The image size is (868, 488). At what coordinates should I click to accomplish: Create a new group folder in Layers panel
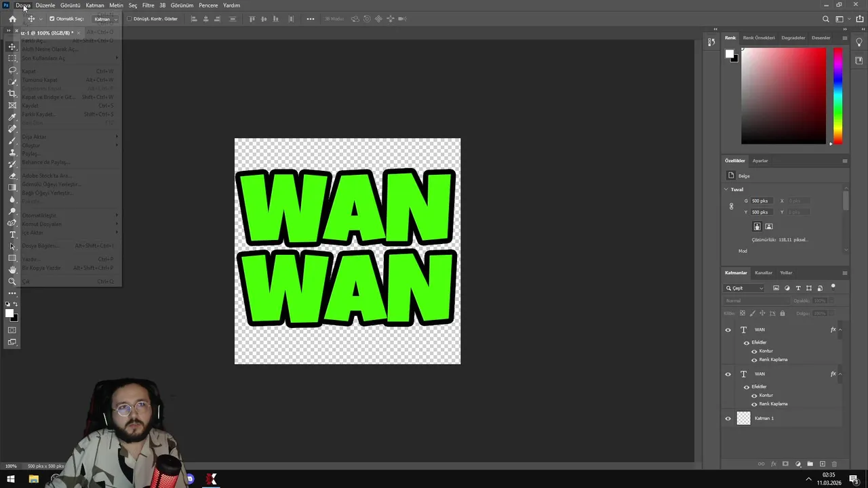tap(810, 464)
